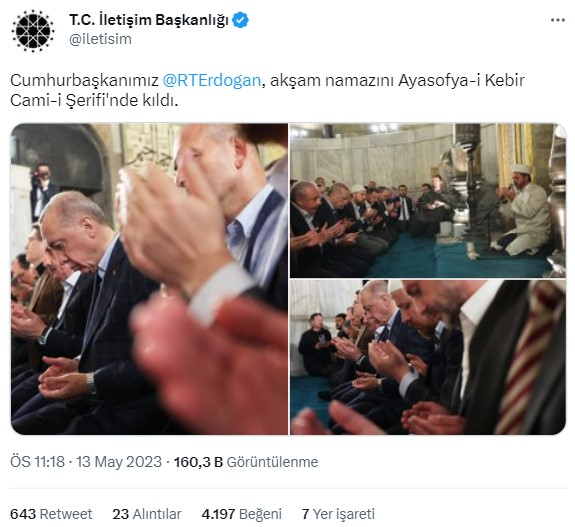Open the three-dot more options menu
This screenshot has height=527, width=575.
click(558, 21)
